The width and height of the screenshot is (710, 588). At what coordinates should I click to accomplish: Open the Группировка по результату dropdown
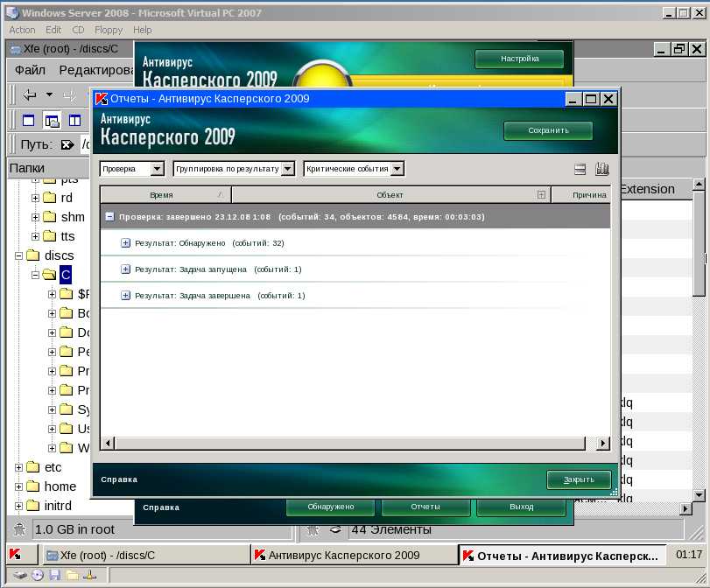[x=287, y=169]
